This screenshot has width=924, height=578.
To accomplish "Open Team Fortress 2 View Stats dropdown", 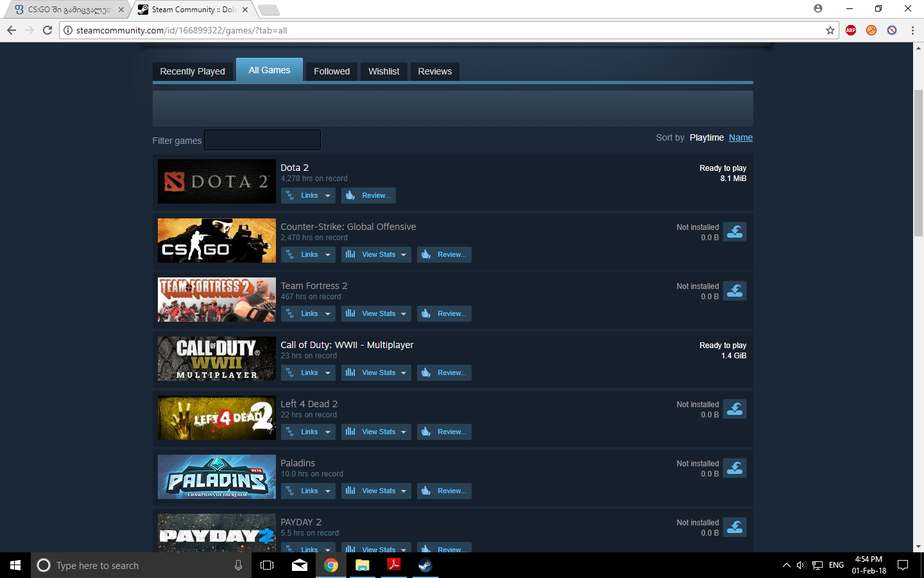I will [376, 314].
